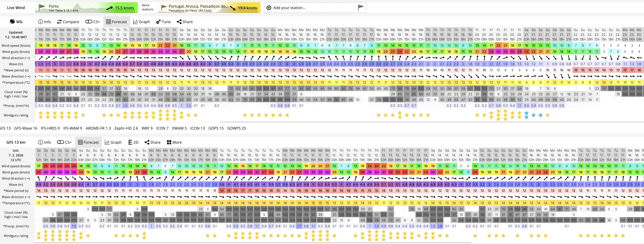
Task: Select the ICON 7 model tab
Action: [162, 128]
